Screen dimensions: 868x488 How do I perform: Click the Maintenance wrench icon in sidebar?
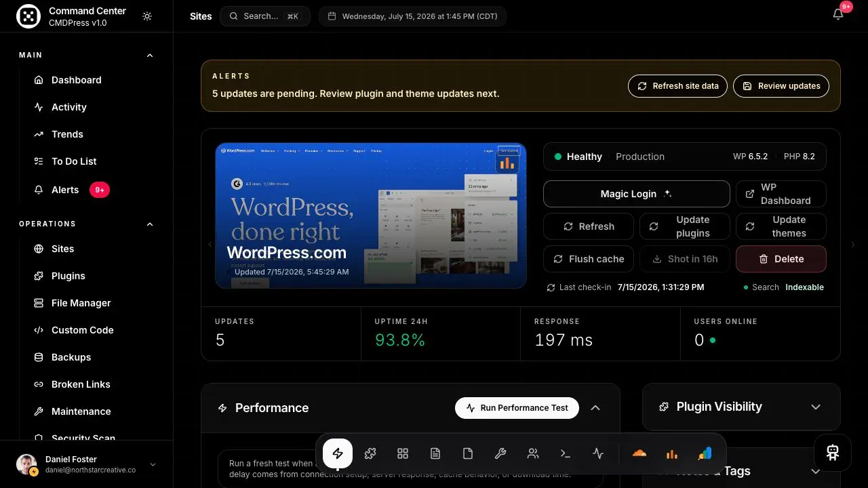coord(39,411)
